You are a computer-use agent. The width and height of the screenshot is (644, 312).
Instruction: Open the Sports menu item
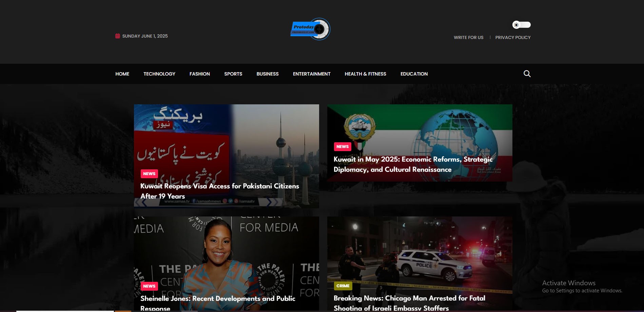click(x=233, y=74)
